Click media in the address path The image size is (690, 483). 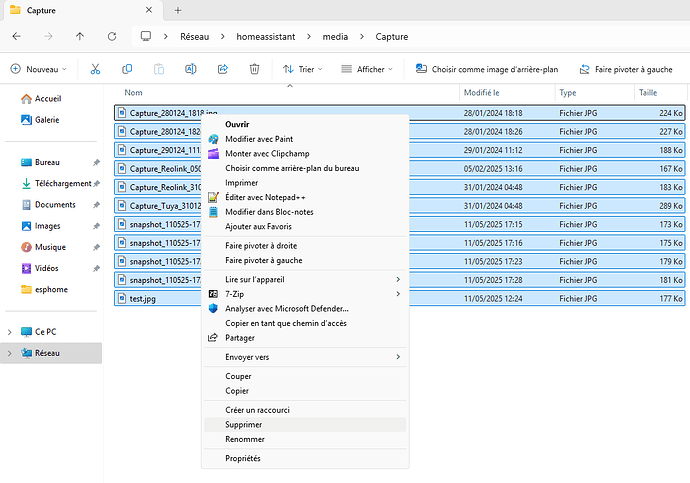click(x=335, y=37)
